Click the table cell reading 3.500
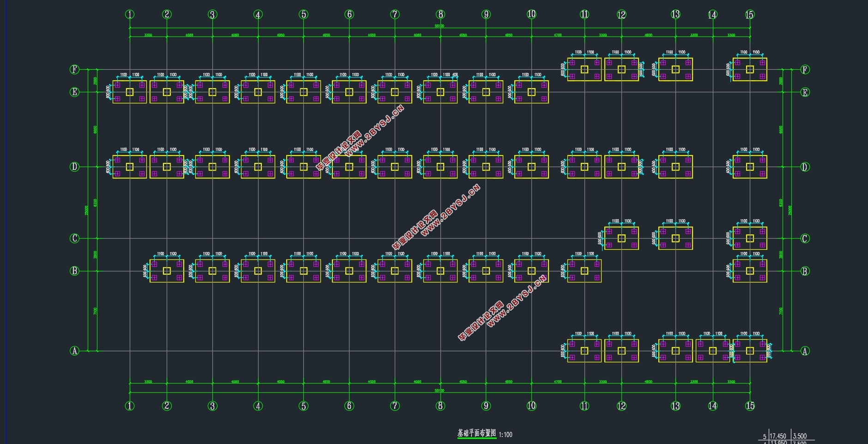 800,436
